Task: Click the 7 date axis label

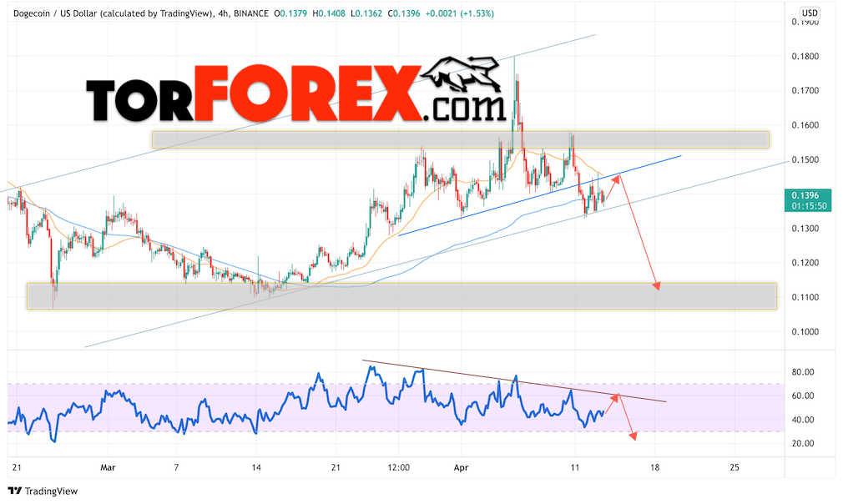Action: click(176, 467)
